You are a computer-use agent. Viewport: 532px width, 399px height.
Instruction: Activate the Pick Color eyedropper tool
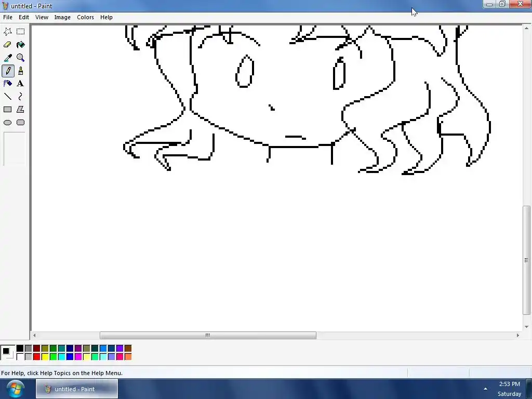pos(7,58)
